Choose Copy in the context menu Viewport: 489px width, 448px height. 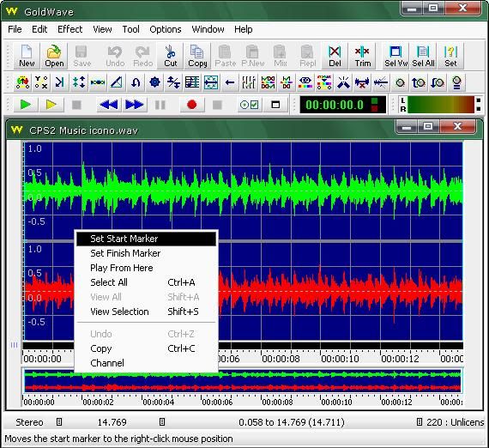tap(146, 348)
